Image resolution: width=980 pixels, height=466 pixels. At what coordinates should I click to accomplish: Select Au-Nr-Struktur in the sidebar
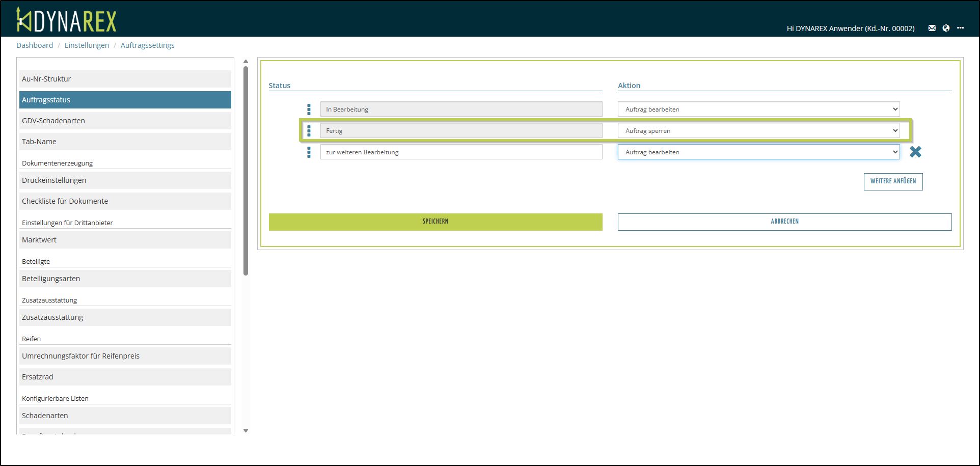[x=125, y=79]
